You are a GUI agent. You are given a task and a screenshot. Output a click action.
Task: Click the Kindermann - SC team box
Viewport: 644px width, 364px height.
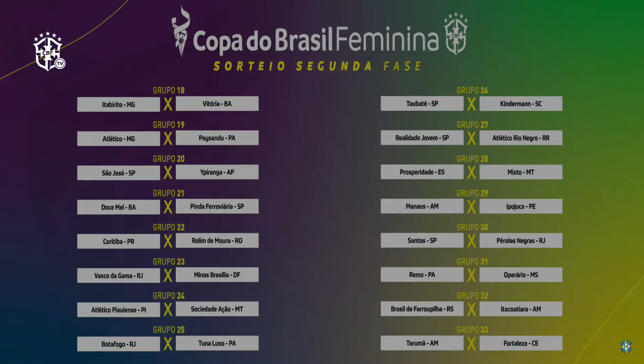(x=521, y=104)
